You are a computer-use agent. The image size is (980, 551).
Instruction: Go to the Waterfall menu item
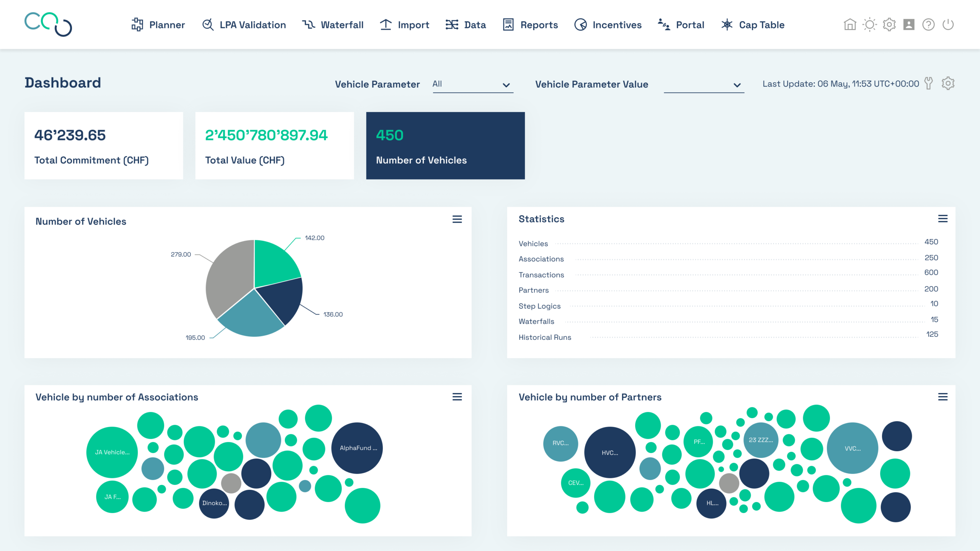click(x=333, y=25)
